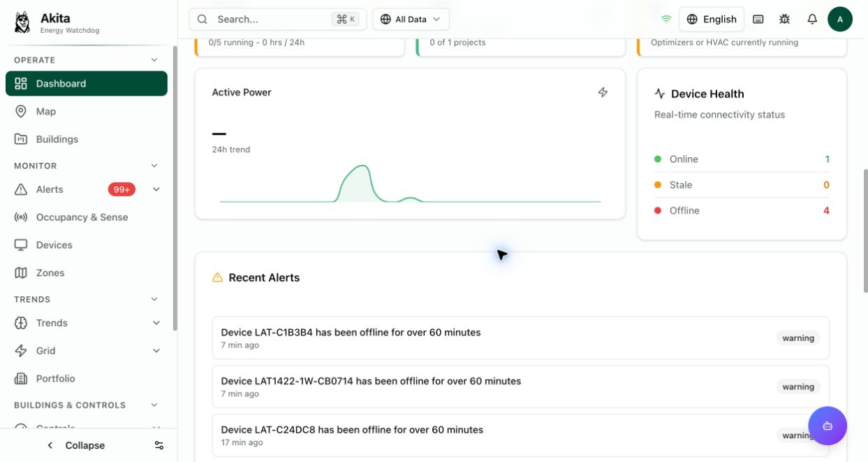This screenshot has height=462, width=868.
Task: Open the English language selector
Action: [712, 20]
